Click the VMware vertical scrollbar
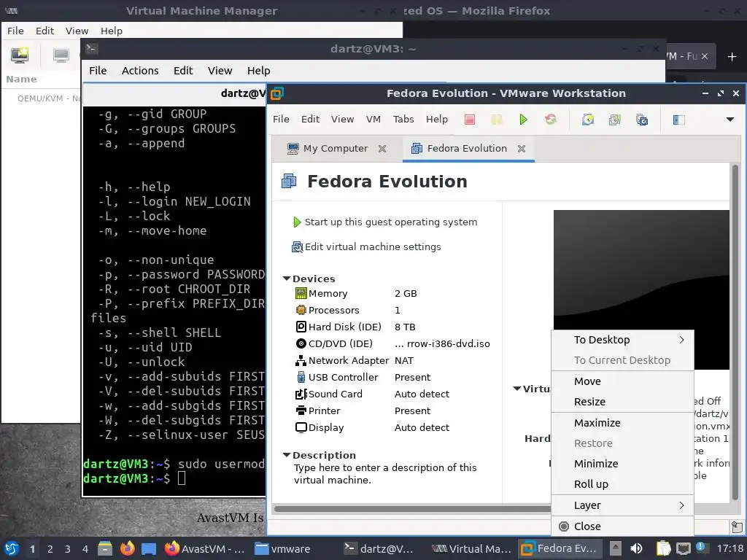Image resolution: width=747 pixels, height=560 pixels. [735, 331]
